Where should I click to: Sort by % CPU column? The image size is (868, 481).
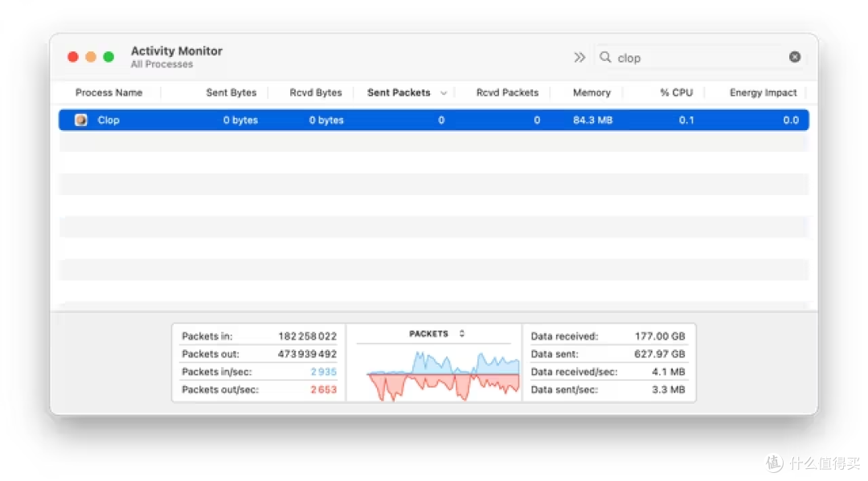pyautogui.click(x=677, y=93)
